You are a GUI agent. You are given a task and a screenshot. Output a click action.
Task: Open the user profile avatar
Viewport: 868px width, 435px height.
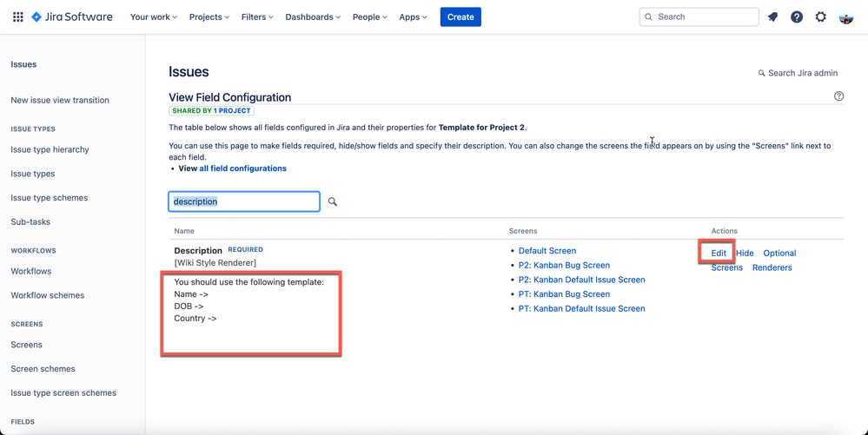[x=846, y=17]
